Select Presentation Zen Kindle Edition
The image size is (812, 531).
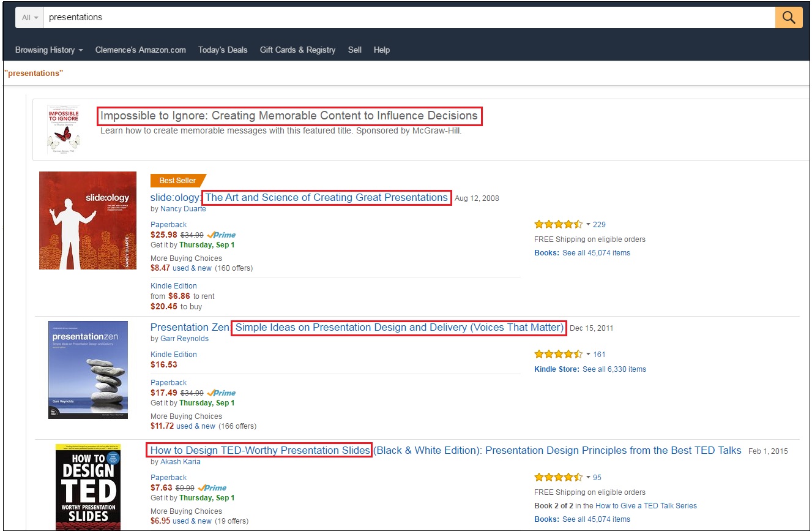(174, 355)
